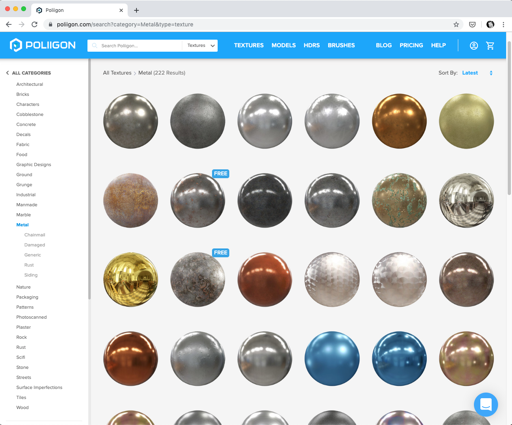Open the Sort By Latest dropdown
Viewport: 512px width, 425px height.
(x=470, y=73)
